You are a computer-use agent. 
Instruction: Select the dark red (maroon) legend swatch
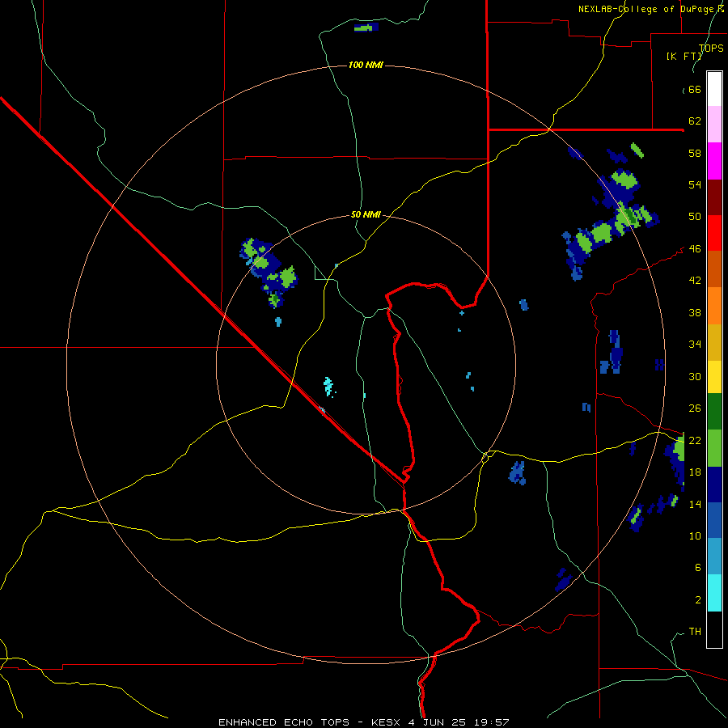714,197
